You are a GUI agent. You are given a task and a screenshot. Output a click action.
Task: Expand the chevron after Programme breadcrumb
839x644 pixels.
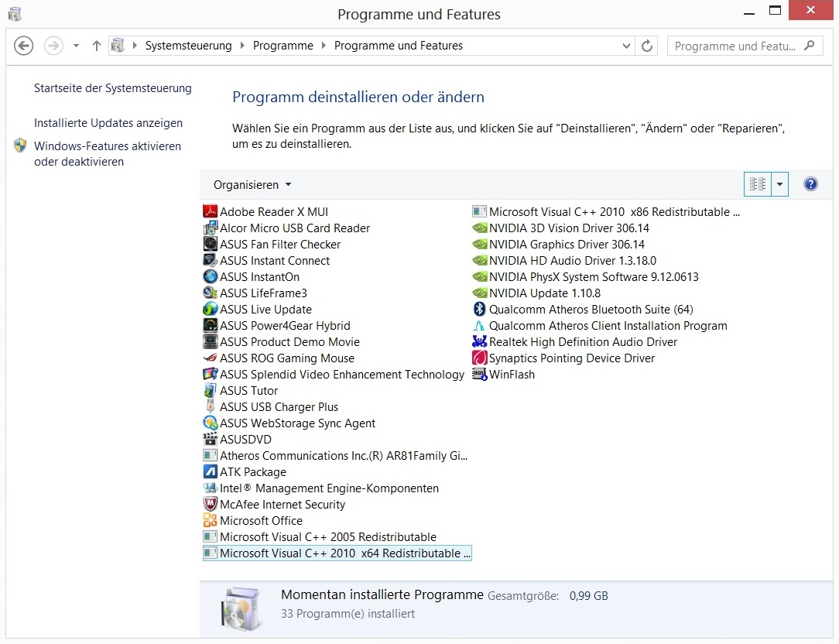click(324, 46)
